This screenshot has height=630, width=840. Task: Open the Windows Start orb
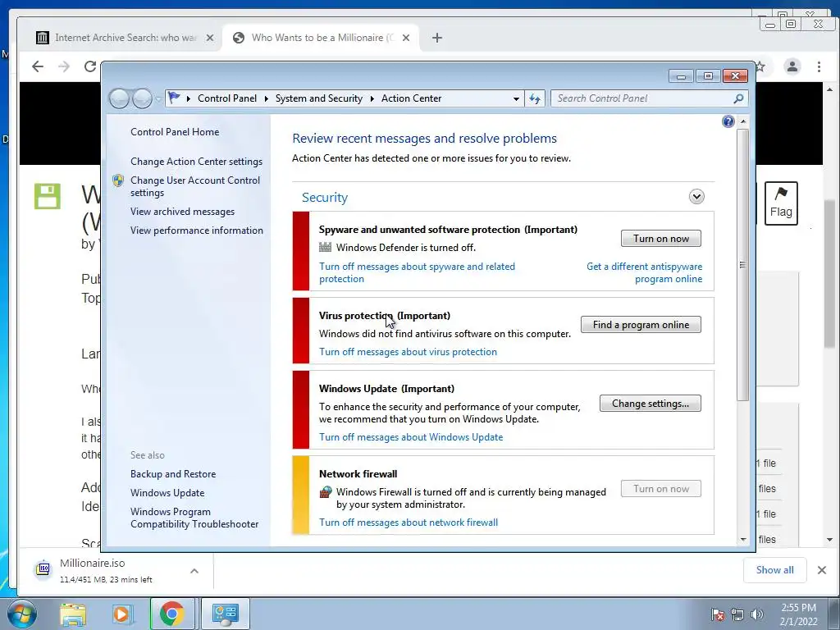[x=21, y=614]
